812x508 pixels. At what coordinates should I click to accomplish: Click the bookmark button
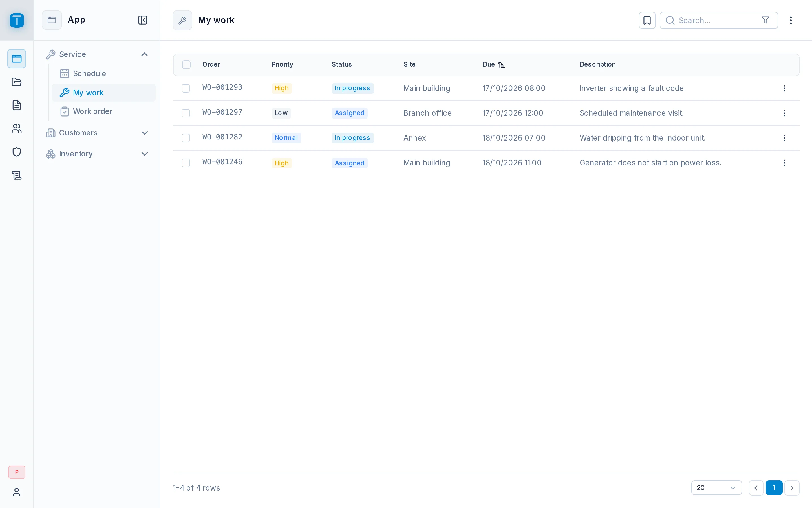647,20
